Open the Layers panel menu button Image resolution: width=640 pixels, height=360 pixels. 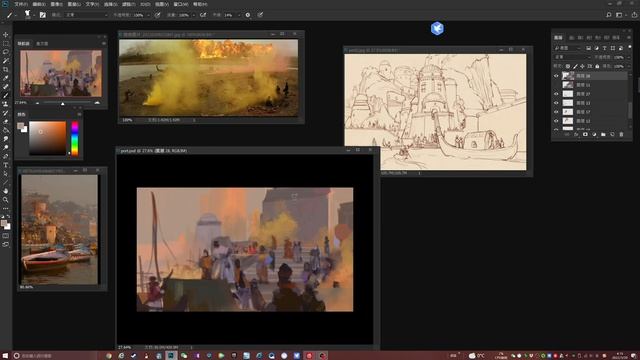tap(629, 38)
